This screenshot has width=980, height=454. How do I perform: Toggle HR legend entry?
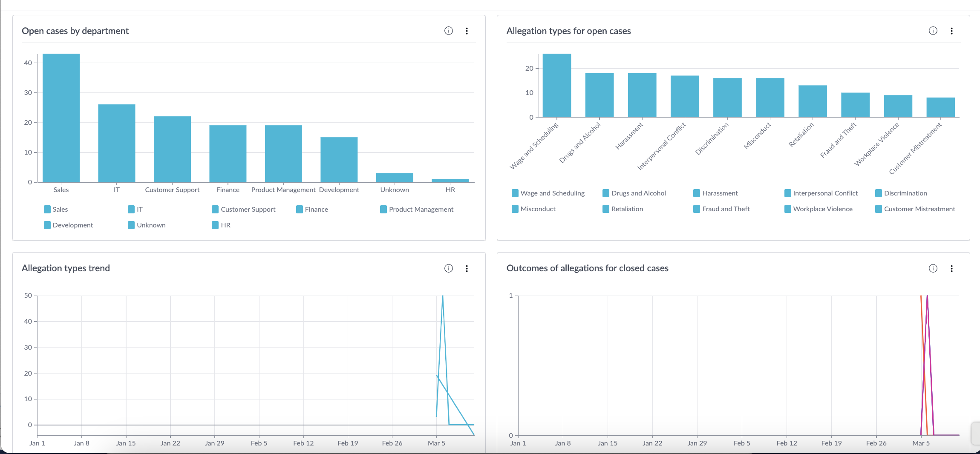(221, 225)
